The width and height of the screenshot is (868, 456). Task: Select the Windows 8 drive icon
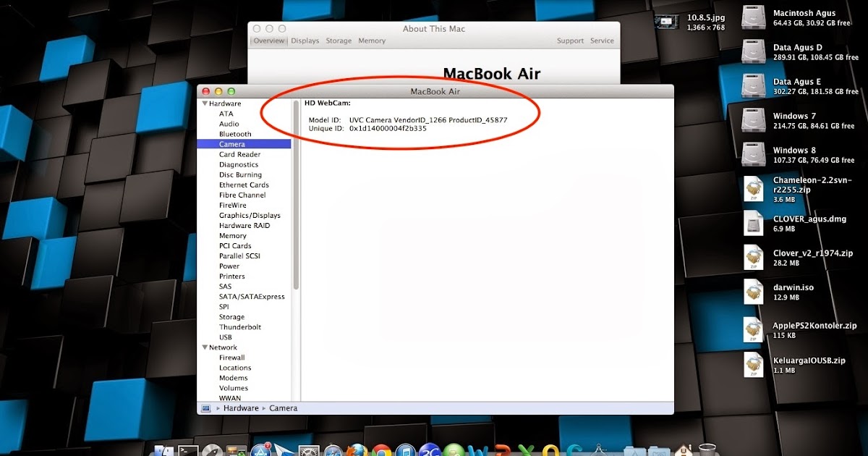(x=754, y=155)
